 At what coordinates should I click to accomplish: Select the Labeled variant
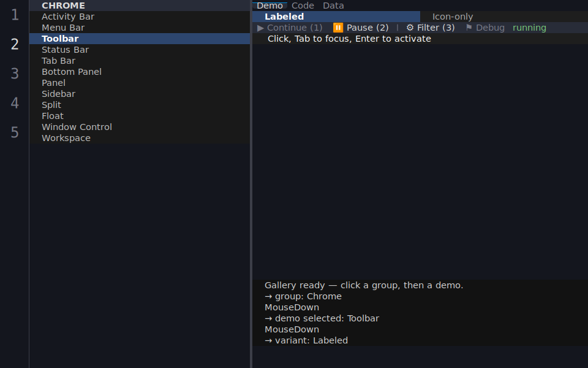click(336, 17)
